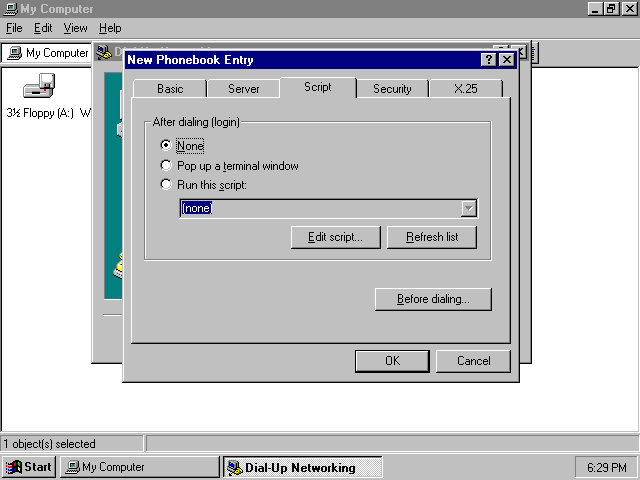Close the My Computer window
The image size is (640, 480).
coord(629,9)
